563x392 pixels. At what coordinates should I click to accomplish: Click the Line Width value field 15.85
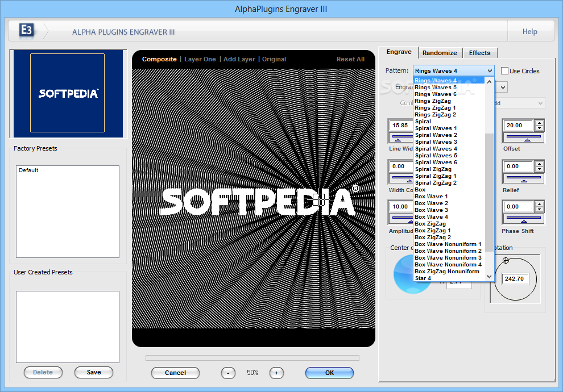coord(401,126)
